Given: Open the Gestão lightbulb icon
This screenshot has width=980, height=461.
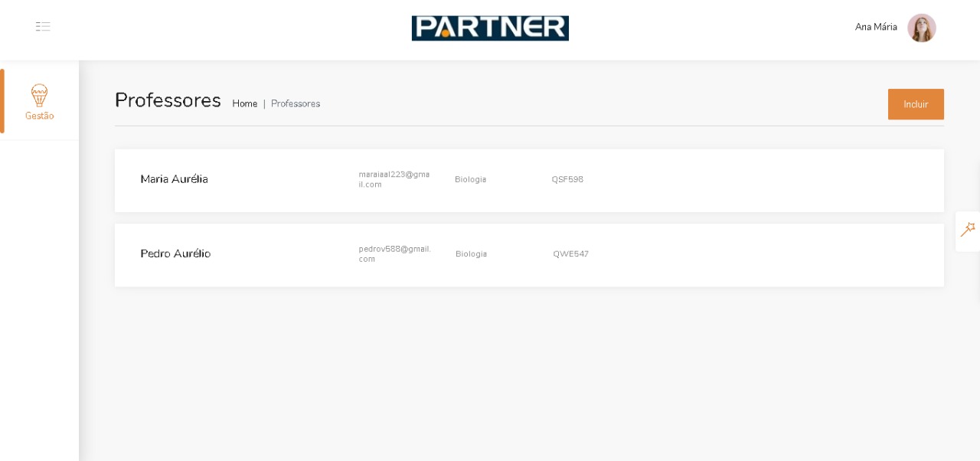Looking at the screenshot, I should tap(39, 95).
